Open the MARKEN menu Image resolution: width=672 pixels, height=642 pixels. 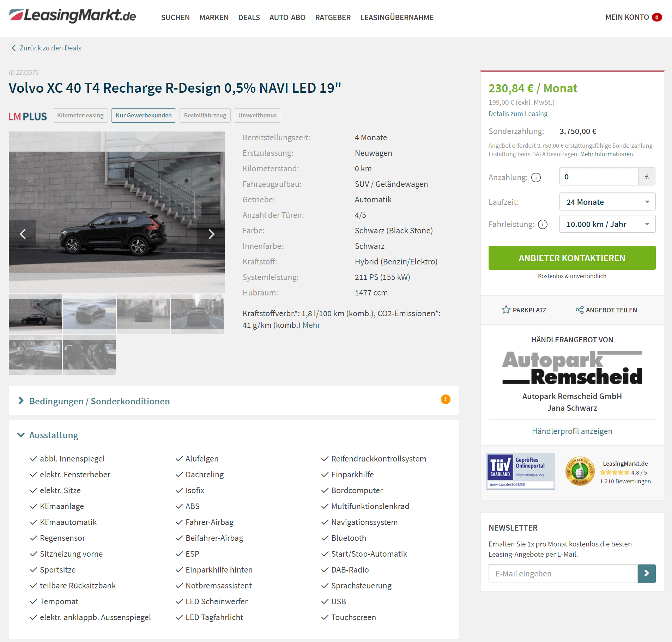pyautogui.click(x=214, y=17)
